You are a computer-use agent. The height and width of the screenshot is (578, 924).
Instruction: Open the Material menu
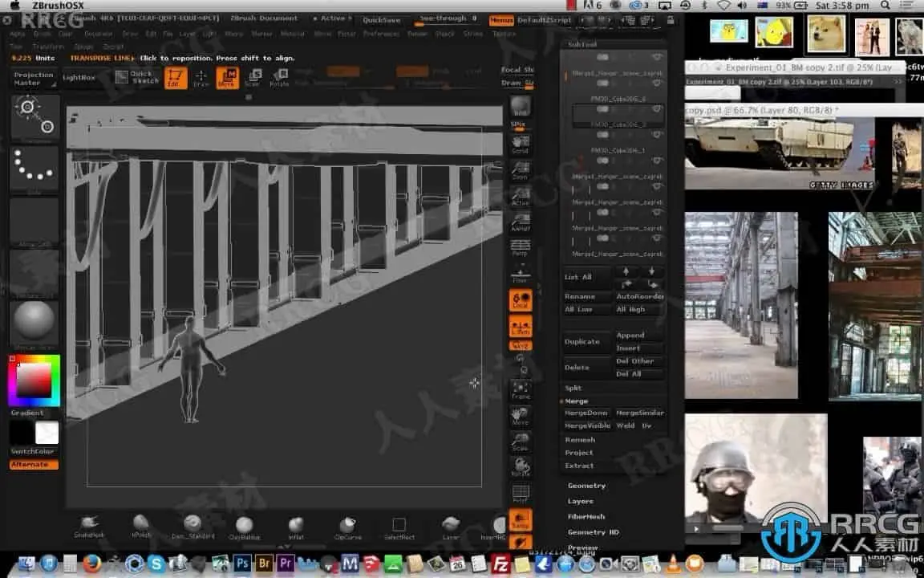click(293, 35)
